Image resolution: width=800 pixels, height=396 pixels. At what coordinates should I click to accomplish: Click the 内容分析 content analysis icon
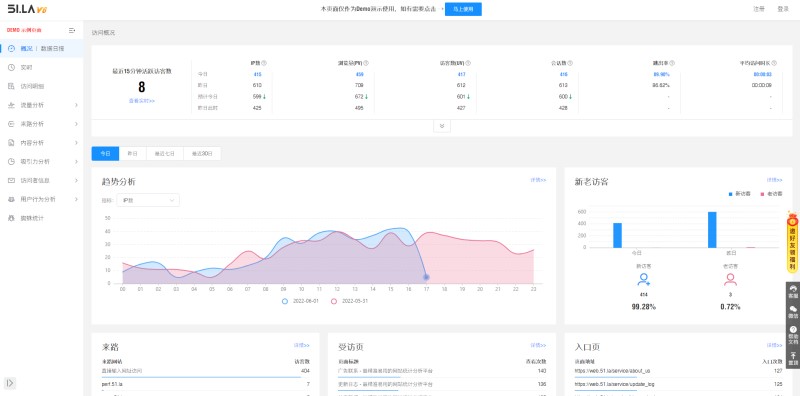tap(12, 143)
